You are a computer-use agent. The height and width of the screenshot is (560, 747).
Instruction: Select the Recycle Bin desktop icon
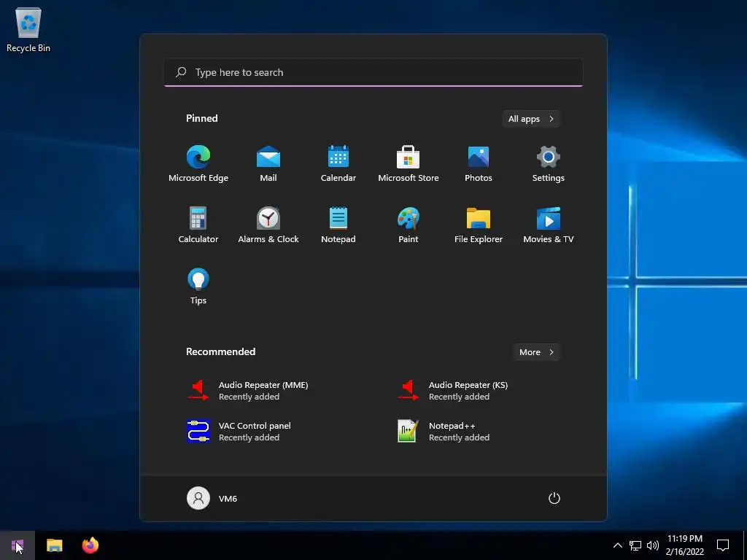click(x=28, y=29)
